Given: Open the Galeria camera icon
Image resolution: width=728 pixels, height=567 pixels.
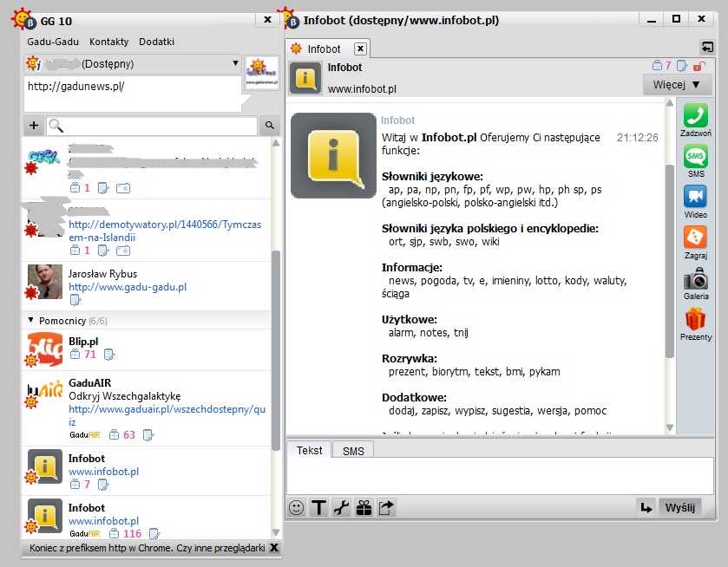Looking at the screenshot, I should coord(696,279).
